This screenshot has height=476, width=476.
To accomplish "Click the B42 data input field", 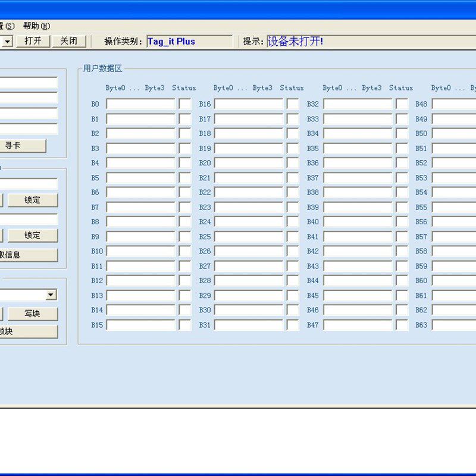I will (358, 251).
